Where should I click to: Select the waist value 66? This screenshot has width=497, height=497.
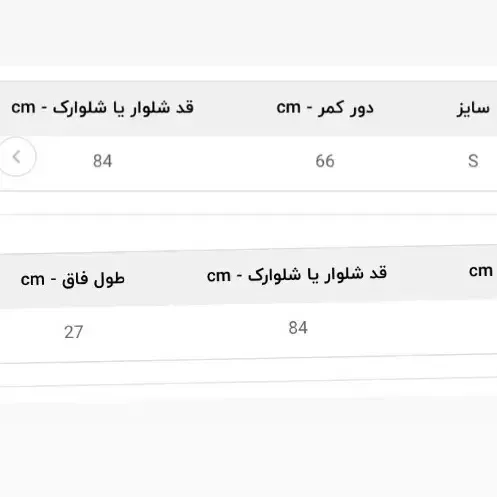[x=325, y=161]
